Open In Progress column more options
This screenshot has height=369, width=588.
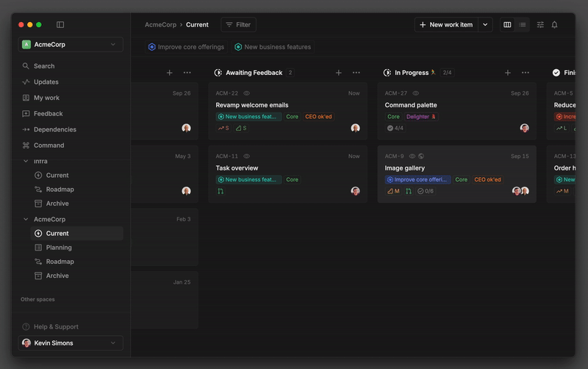pyautogui.click(x=526, y=73)
